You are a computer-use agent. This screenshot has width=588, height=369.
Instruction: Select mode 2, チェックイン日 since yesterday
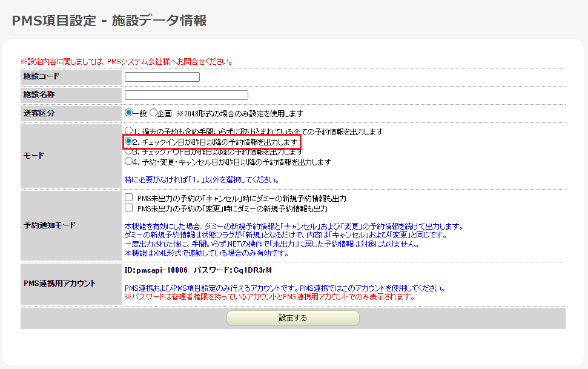(x=128, y=141)
